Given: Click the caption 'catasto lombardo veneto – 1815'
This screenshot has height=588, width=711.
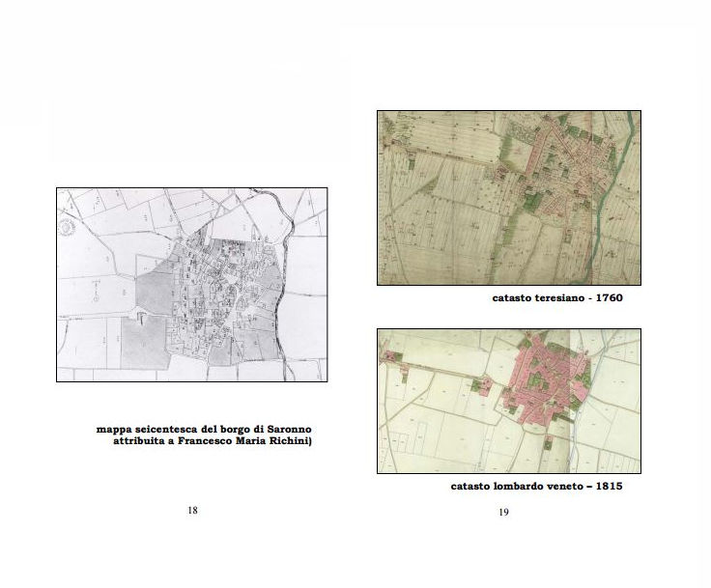Looking at the screenshot, I should [536, 486].
